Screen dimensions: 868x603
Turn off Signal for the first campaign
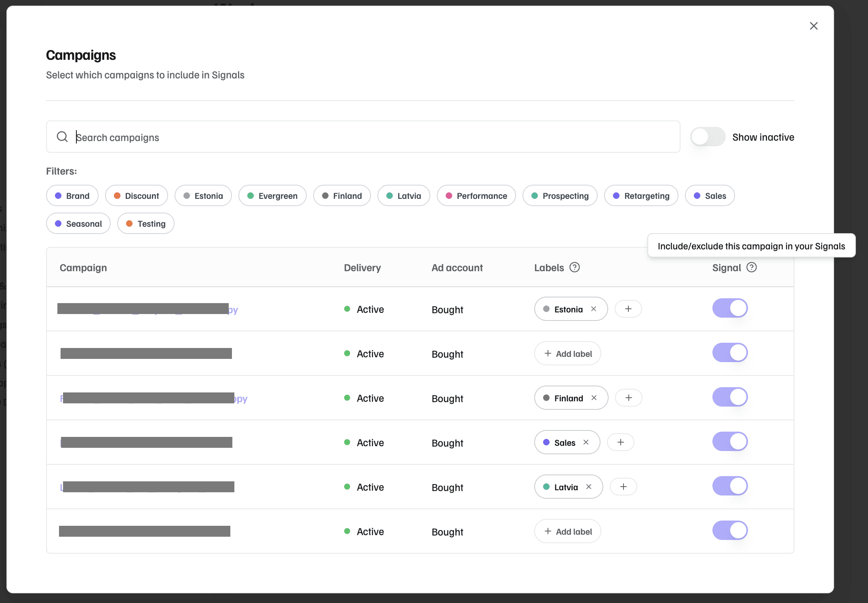coord(730,308)
